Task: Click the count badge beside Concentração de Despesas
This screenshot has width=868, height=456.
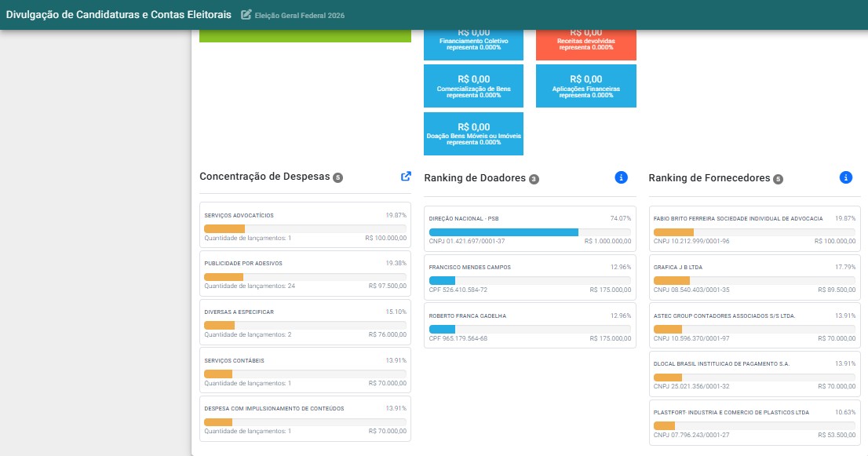Action: (337, 177)
